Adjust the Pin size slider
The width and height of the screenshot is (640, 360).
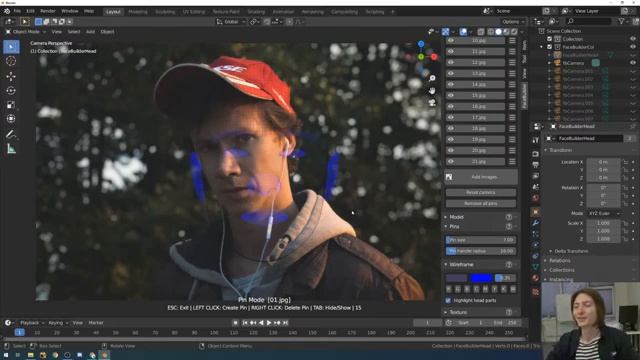point(481,240)
